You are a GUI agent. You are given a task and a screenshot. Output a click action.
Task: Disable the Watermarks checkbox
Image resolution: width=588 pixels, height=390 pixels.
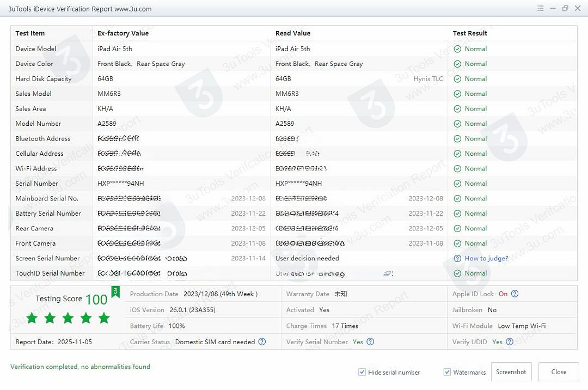[x=447, y=372]
